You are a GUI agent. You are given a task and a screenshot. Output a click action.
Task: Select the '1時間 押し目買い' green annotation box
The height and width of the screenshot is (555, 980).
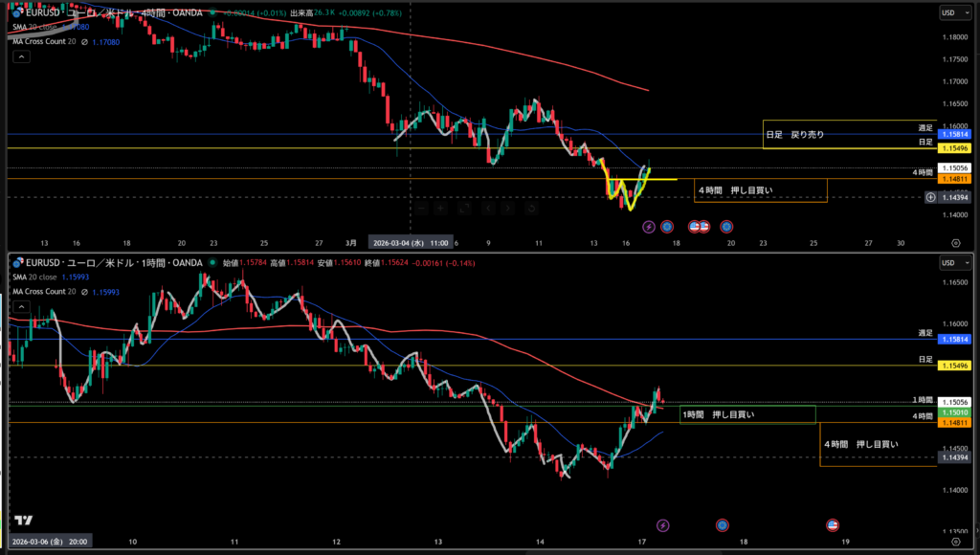[746, 414]
